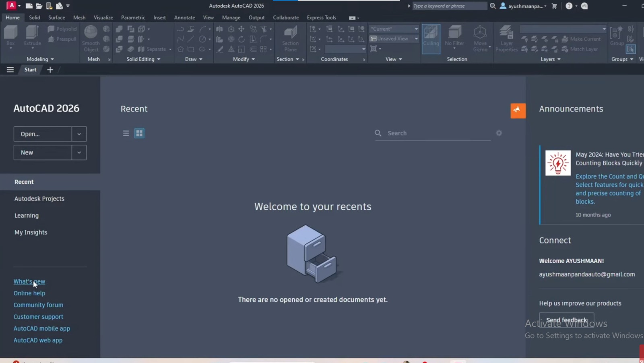Click the keyword or phrase search box

(449, 6)
